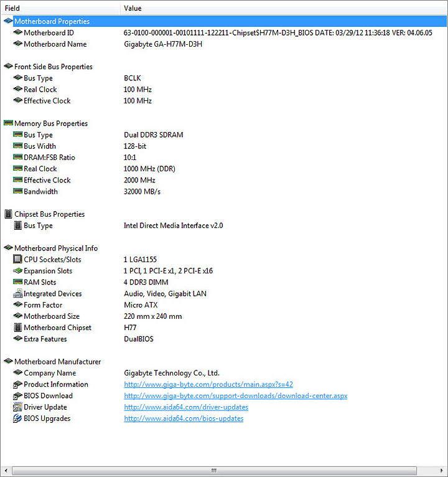The image size is (448, 477).
Task: Click the Motherboard ID value string
Action: (x=278, y=32)
